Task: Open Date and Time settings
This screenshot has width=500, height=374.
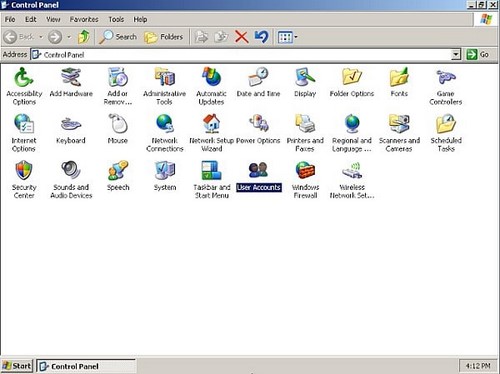Action: coord(258,82)
